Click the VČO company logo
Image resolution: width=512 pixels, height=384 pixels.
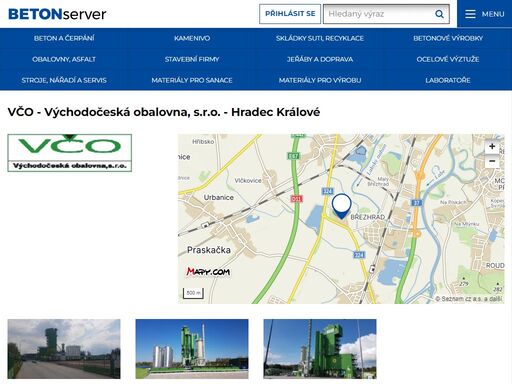pos(70,153)
